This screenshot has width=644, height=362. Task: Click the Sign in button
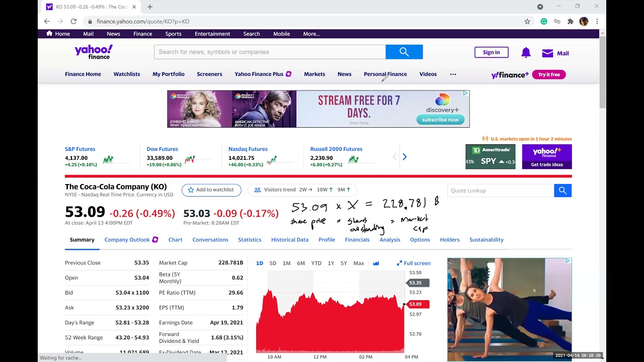tap(492, 52)
